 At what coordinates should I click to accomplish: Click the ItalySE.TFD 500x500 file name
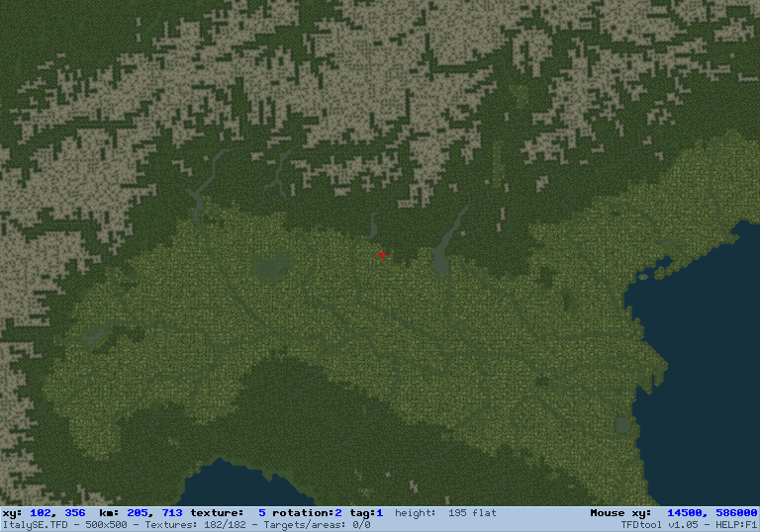65,525
